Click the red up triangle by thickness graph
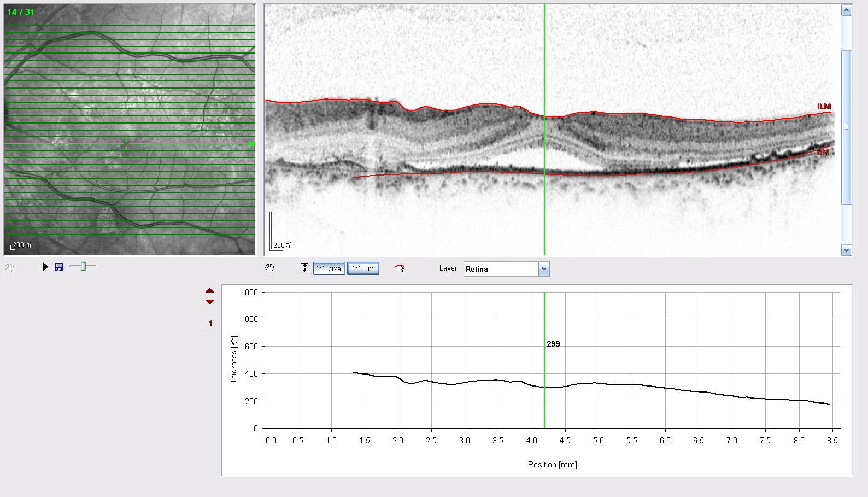 210,290
